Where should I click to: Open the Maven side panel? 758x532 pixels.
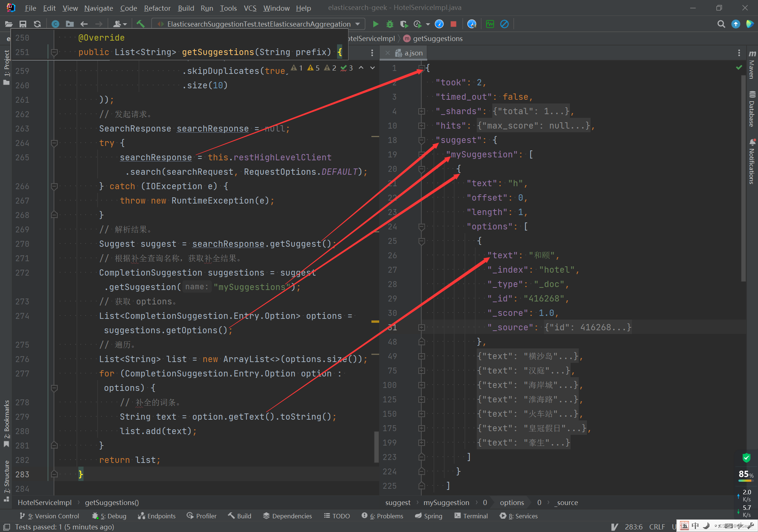point(752,65)
